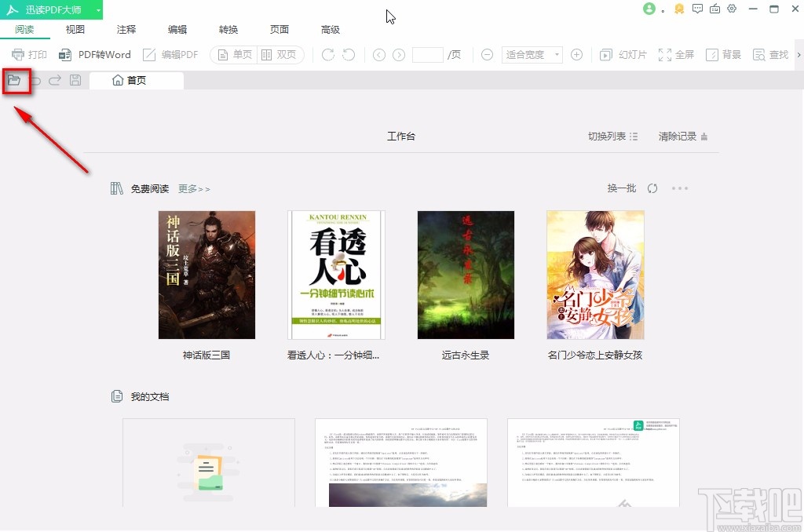Screen dimensions: 804x532
Task: Click 清除记录 to clear records
Action: (x=683, y=137)
